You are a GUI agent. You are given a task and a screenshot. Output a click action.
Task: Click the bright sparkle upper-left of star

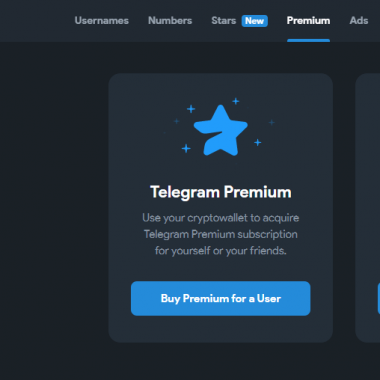point(191,109)
